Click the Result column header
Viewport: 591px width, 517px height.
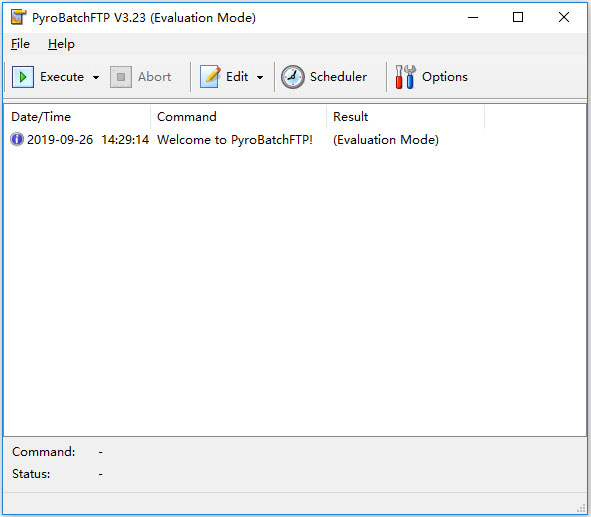tap(405, 117)
